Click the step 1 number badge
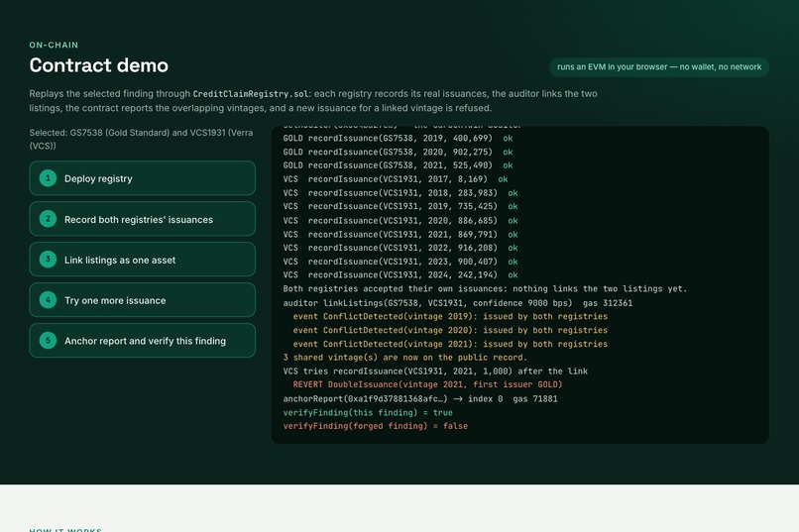The image size is (799, 532). 48,178
